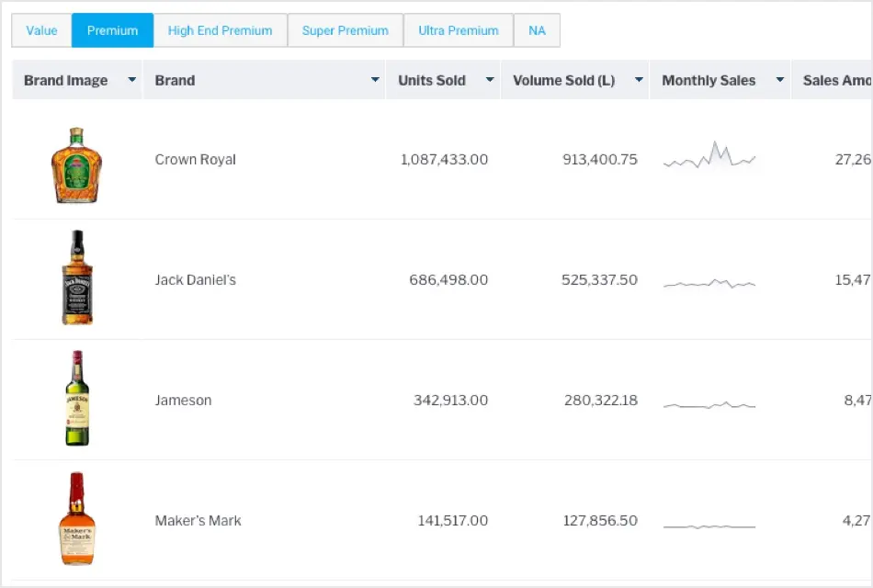Screen dimensions: 873x588
Task: Select the Jameson brand name cell
Action: click(183, 401)
